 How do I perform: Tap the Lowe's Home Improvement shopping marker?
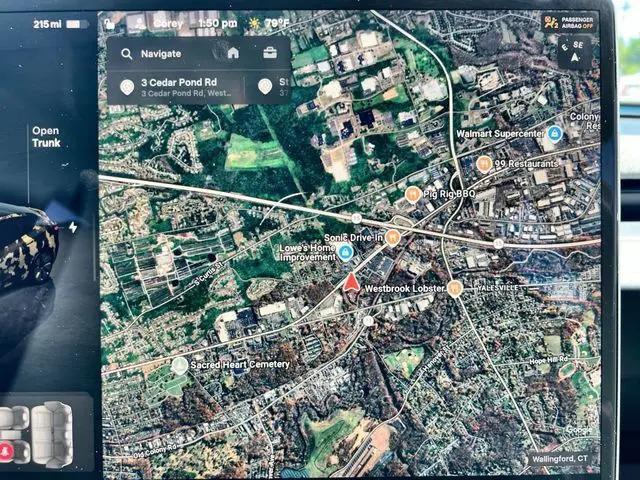345,252
